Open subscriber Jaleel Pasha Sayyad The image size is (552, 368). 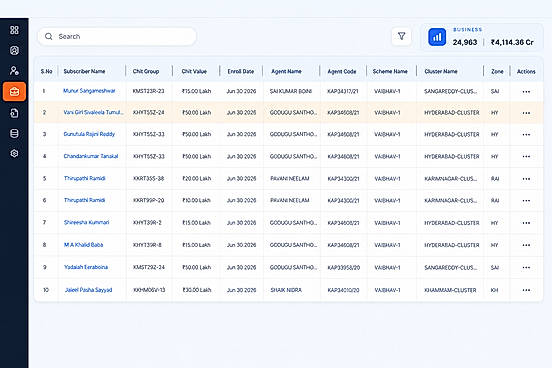pyautogui.click(x=88, y=290)
